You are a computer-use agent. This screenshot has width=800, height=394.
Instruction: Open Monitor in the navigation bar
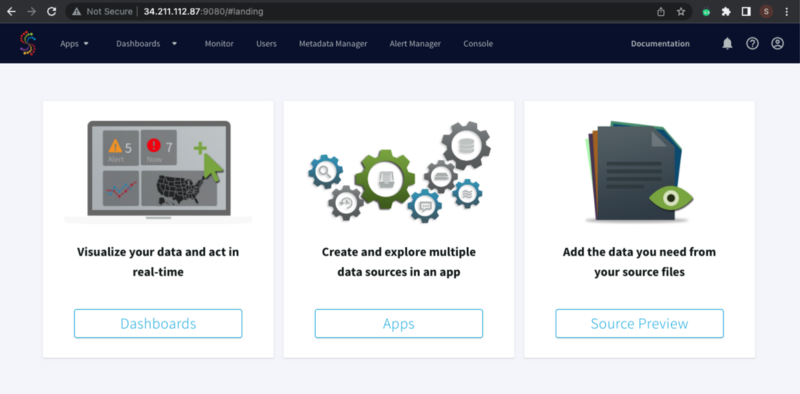tap(219, 44)
